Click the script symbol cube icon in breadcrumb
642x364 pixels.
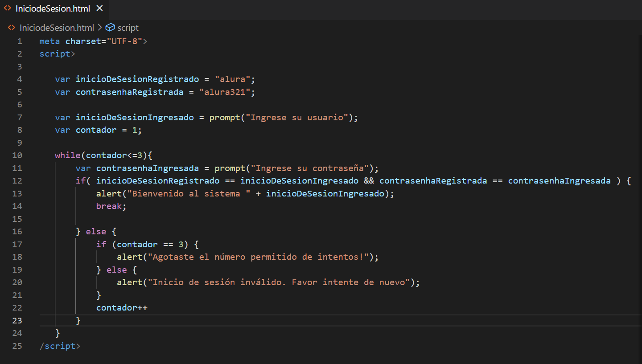110,28
